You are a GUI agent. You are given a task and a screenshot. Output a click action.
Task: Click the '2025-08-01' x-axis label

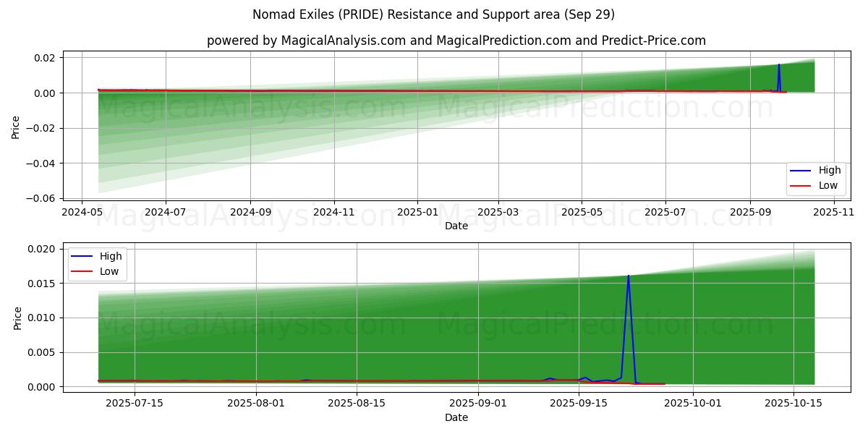257,404
